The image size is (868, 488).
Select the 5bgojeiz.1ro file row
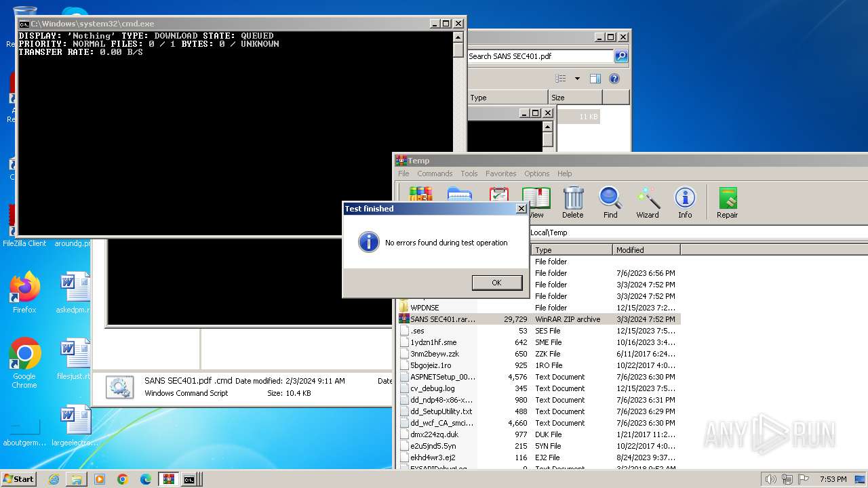tap(538, 365)
